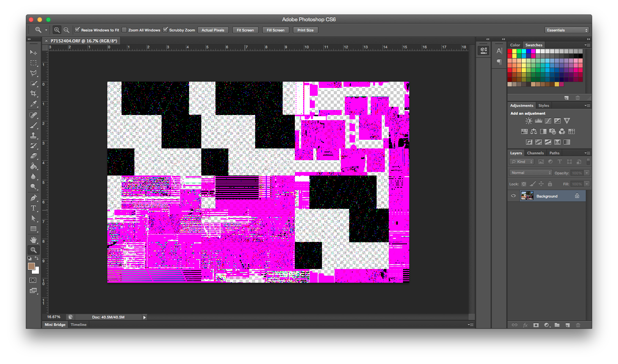618x364 pixels.
Task: Add a Photo Filter adjustment
Action: [553, 132]
